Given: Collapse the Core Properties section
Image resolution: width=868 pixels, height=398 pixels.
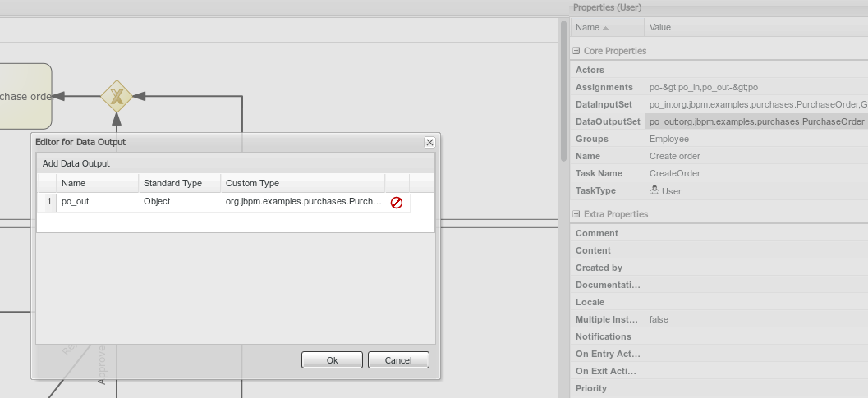Looking at the screenshot, I should pyautogui.click(x=576, y=51).
